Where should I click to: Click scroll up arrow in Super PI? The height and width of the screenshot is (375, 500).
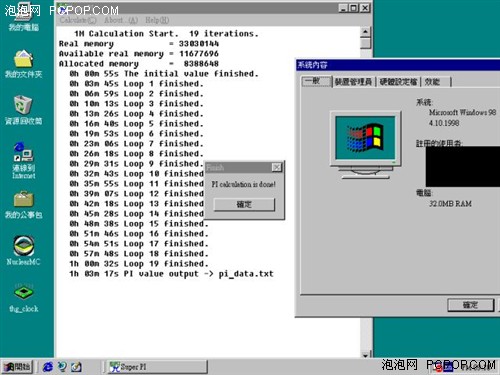point(365,32)
